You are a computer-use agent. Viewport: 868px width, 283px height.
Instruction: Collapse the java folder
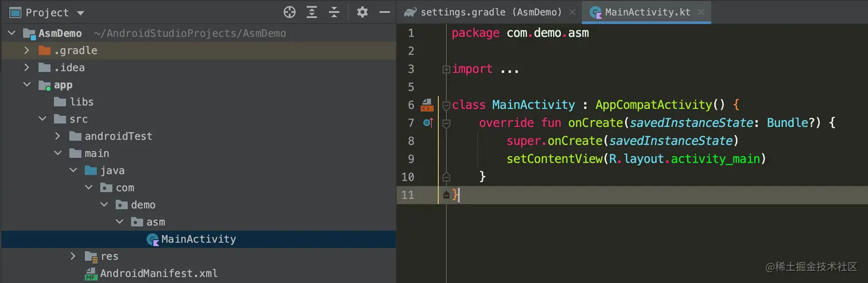click(73, 170)
